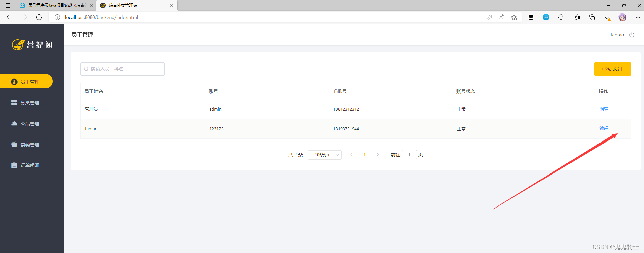Click 编辑 for the taotao row
The width and height of the screenshot is (644, 253).
click(604, 128)
